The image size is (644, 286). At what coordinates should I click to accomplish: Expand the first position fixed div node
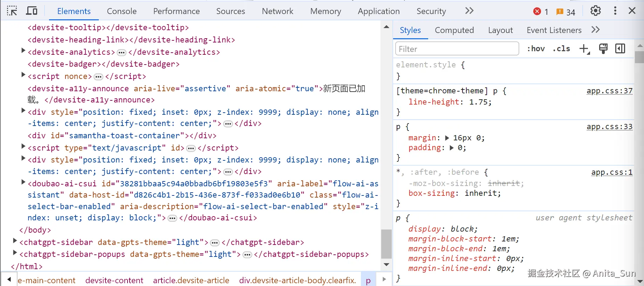[23, 111]
